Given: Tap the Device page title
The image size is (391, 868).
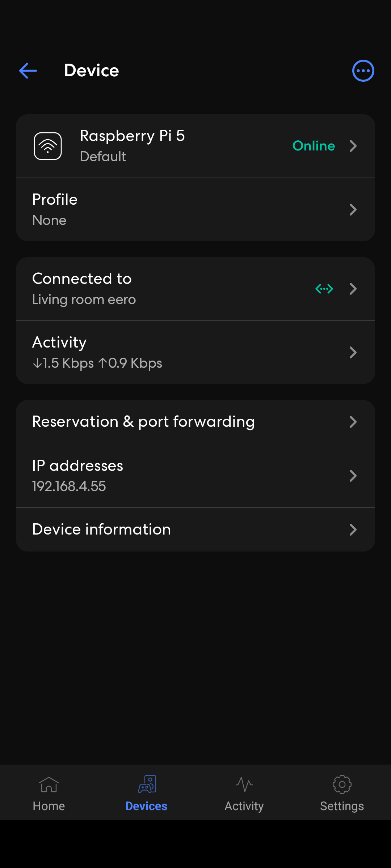Looking at the screenshot, I should [92, 71].
